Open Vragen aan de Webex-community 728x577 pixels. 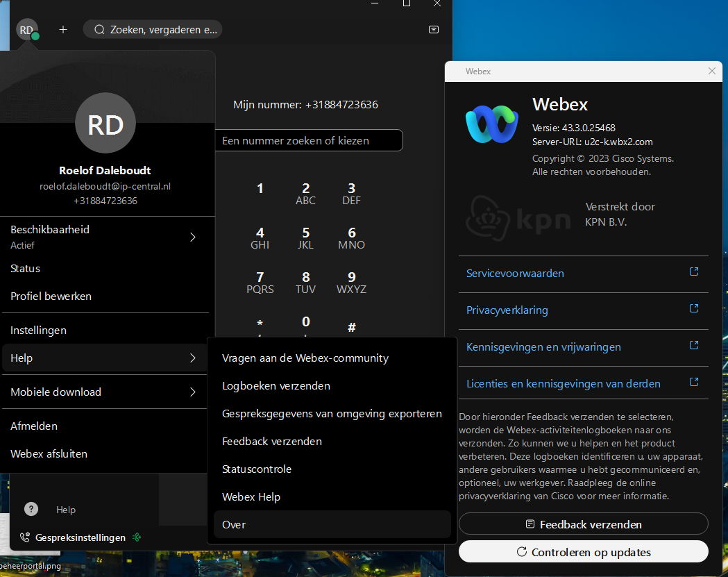point(332,358)
